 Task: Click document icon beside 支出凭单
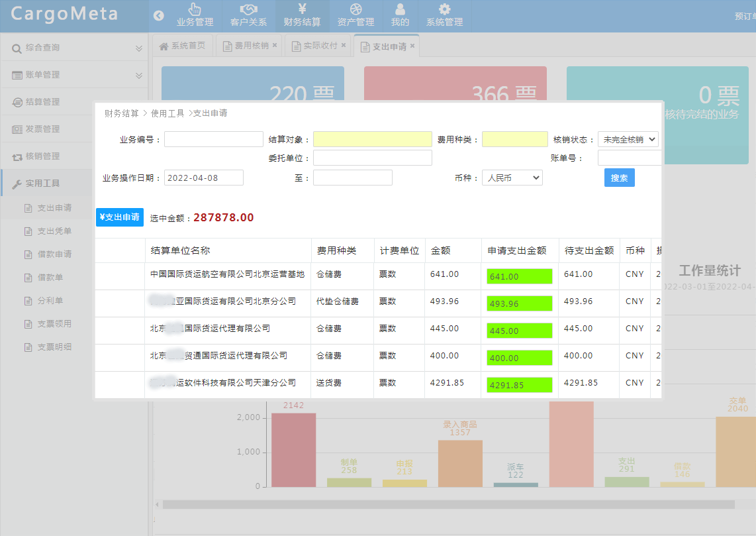tap(28, 232)
